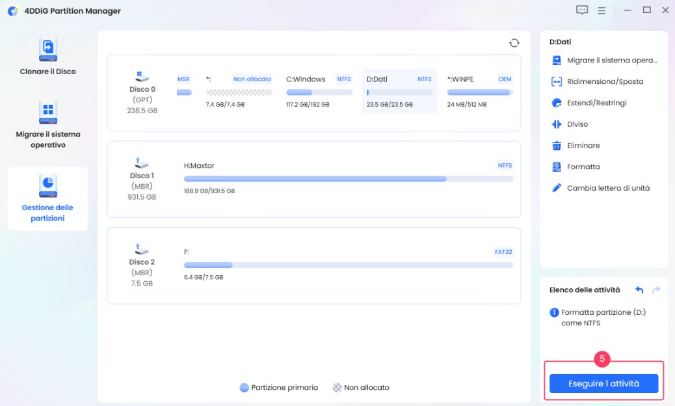The height and width of the screenshot is (406, 675).
Task: Click the 117.2 GB/192 GB size text
Action: point(308,104)
